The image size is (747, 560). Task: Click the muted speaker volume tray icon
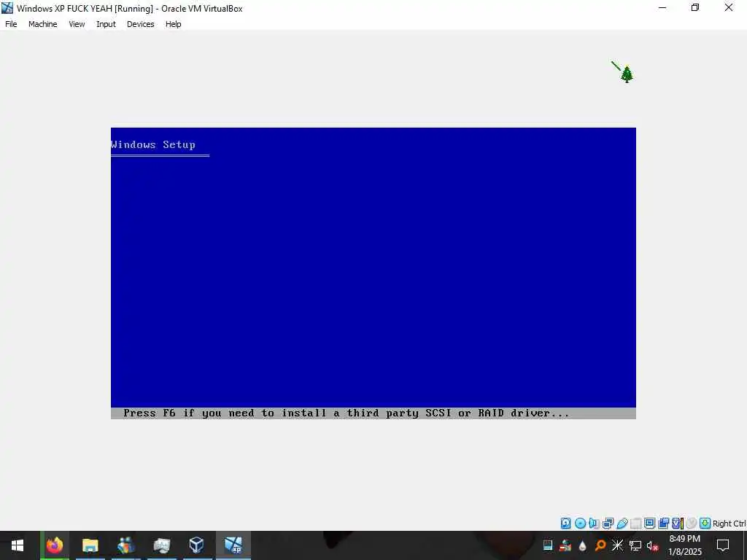(652, 545)
